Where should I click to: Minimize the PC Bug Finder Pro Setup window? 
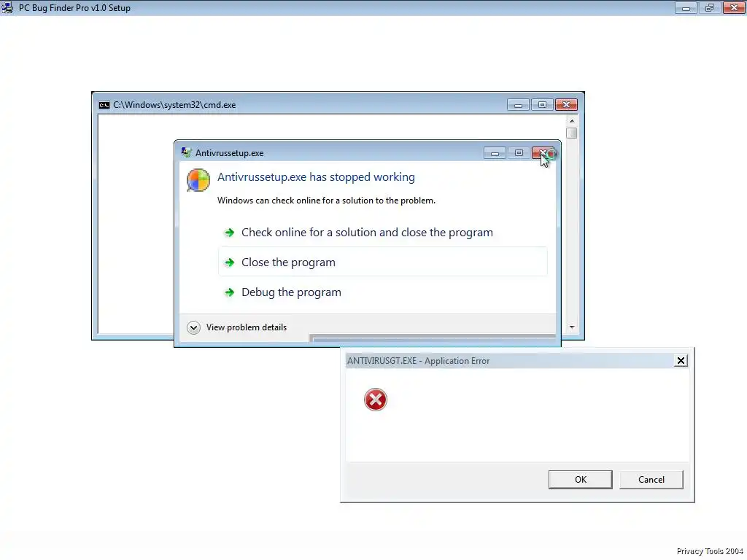click(x=686, y=7)
